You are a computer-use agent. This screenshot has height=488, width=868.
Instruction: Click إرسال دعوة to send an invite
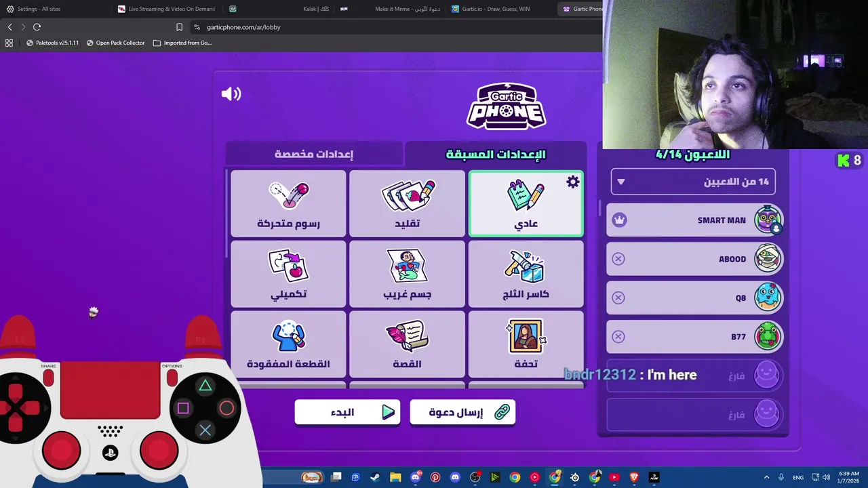click(462, 412)
